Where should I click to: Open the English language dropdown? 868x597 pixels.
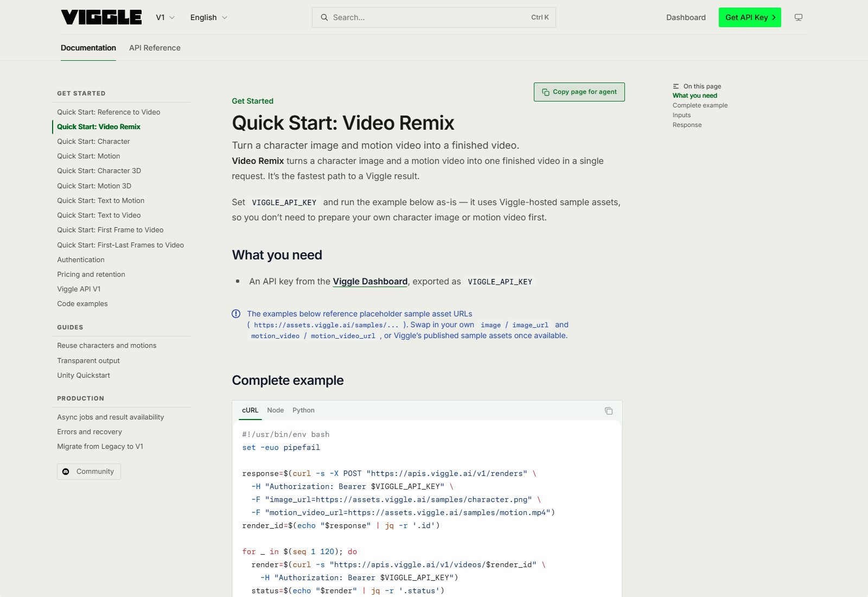coord(209,17)
